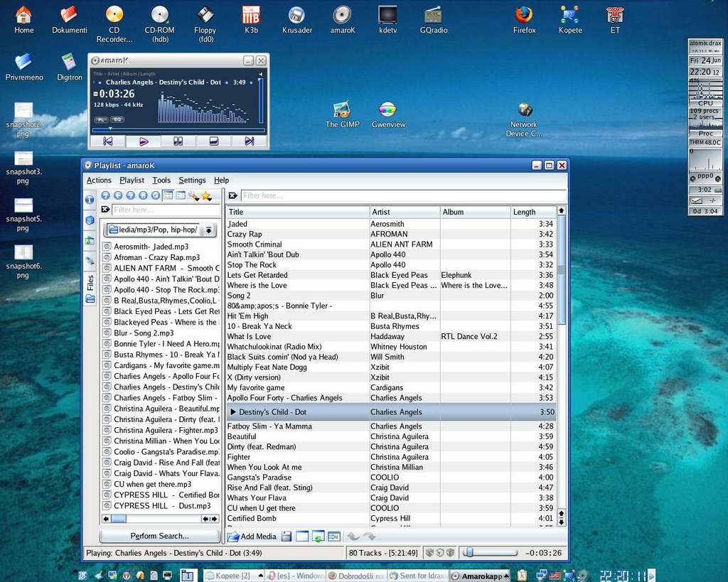
Task: Open the media device sidebar tab
Action: pyautogui.click(x=90, y=261)
